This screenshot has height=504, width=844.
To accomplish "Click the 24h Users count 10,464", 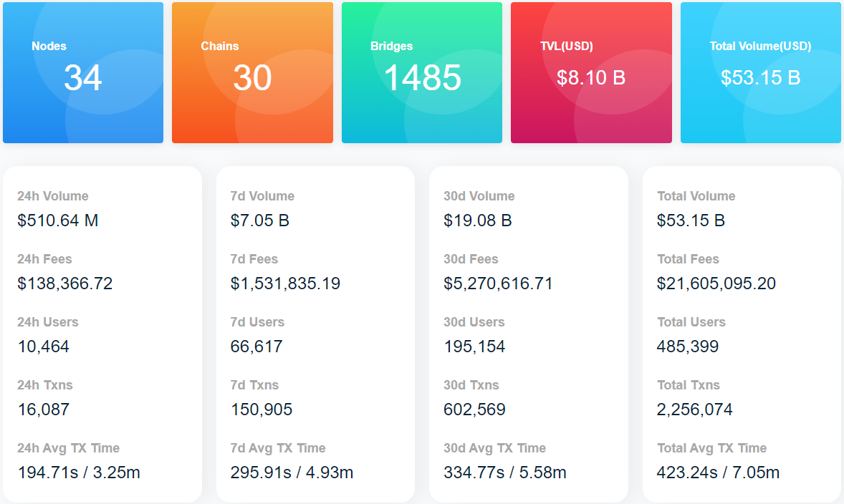I will pos(44,346).
